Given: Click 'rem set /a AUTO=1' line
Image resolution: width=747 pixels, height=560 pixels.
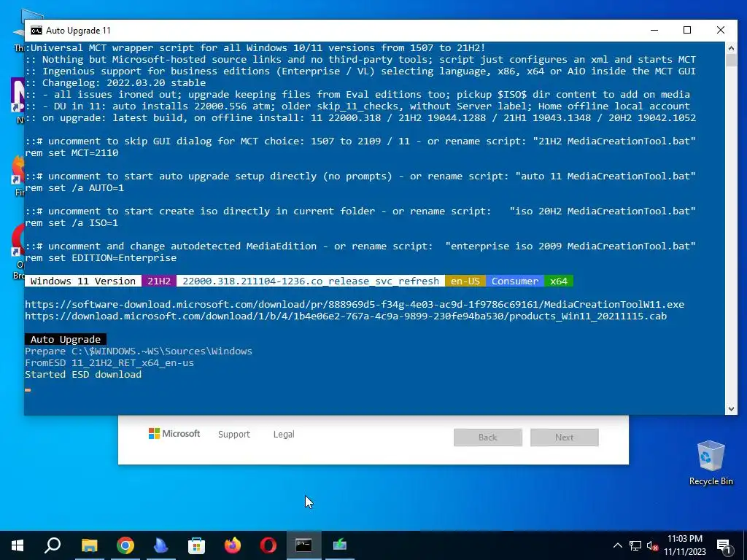Looking at the screenshot, I should coord(74,187).
